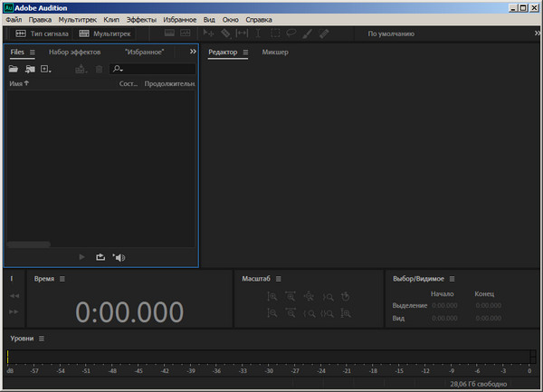Select the По умолчанию workspace
This screenshot has height=392, width=543.
click(x=391, y=33)
